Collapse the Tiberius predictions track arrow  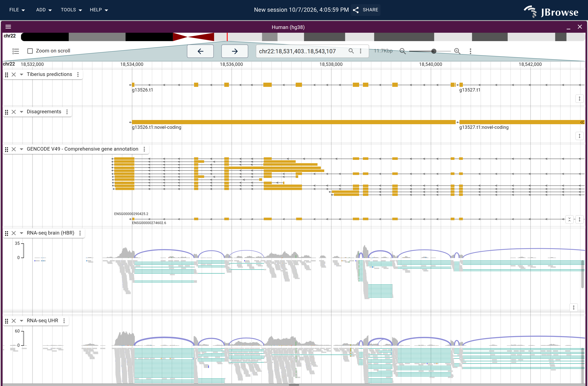21,74
